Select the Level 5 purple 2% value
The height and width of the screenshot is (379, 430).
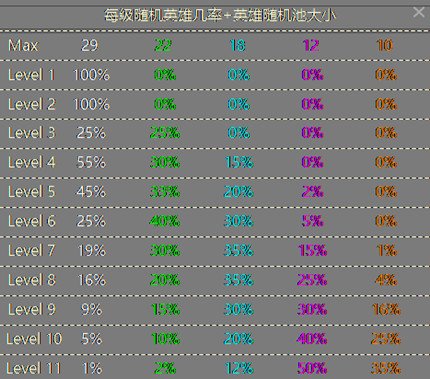point(312,192)
